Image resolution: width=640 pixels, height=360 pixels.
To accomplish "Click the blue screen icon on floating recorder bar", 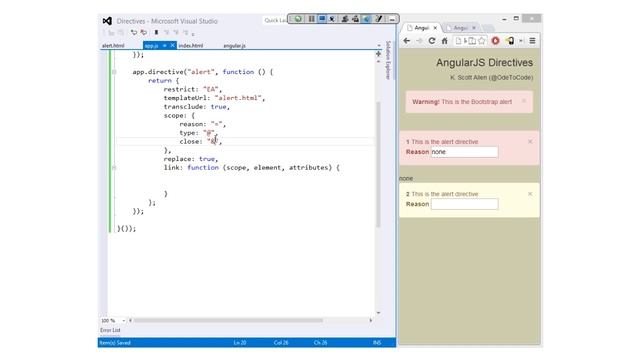I will tap(322, 19).
